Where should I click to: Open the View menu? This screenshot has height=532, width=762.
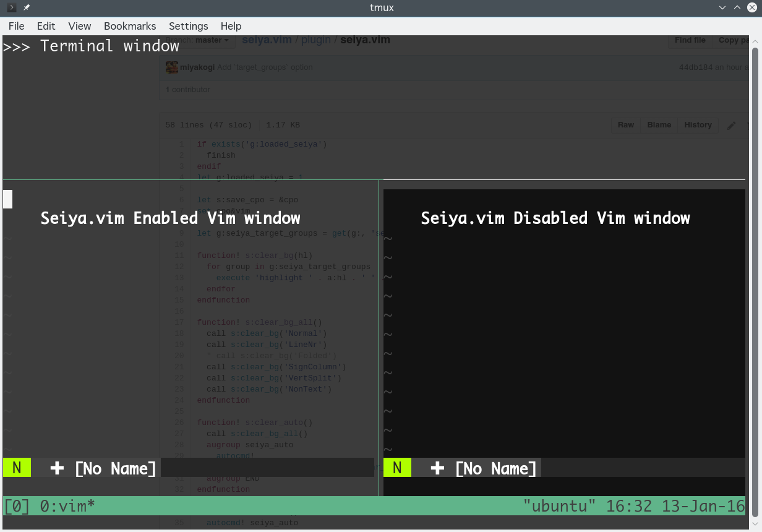80,26
